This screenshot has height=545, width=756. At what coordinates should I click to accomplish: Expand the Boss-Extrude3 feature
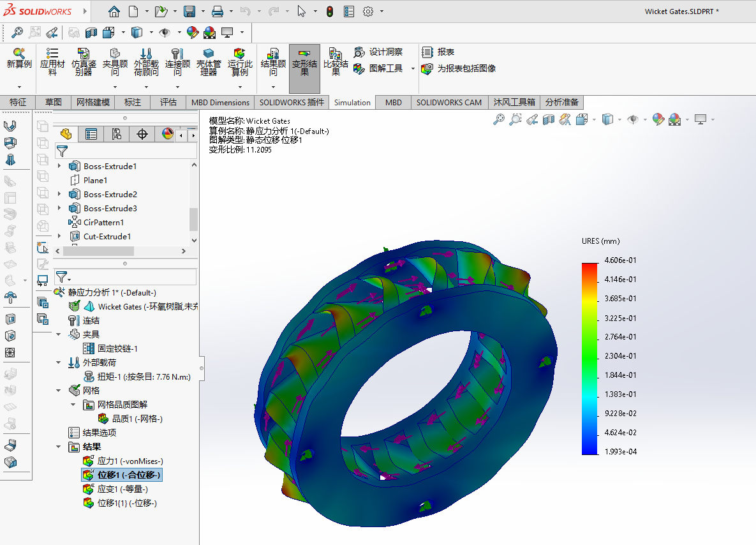pos(59,208)
